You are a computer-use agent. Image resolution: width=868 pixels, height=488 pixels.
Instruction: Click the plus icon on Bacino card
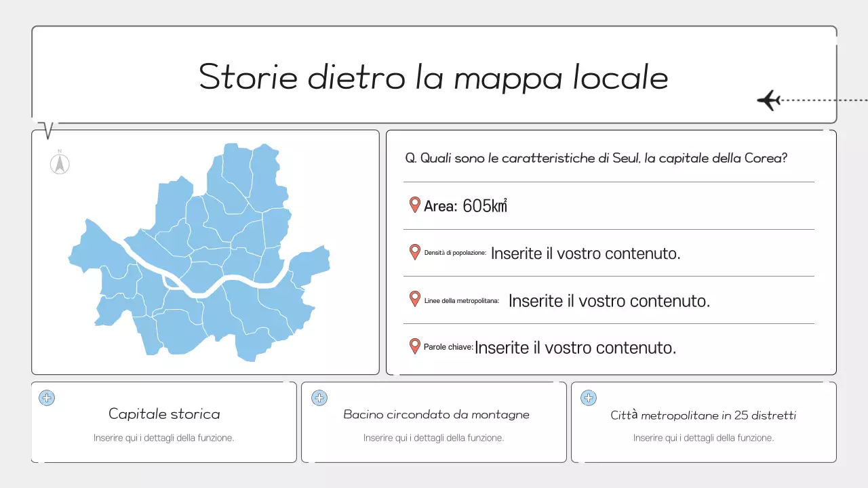(319, 398)
